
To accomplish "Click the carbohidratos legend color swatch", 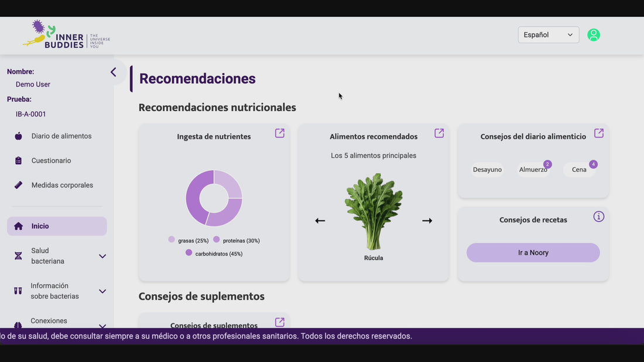I will coord(189,253).
